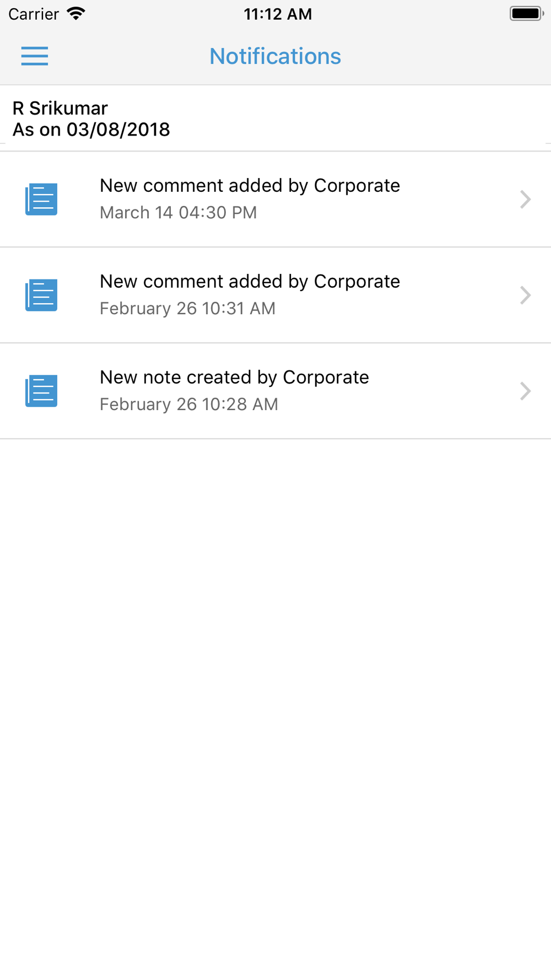Tap the Wi-Fi status icon
551x980 pixels.
pos(76,14)
